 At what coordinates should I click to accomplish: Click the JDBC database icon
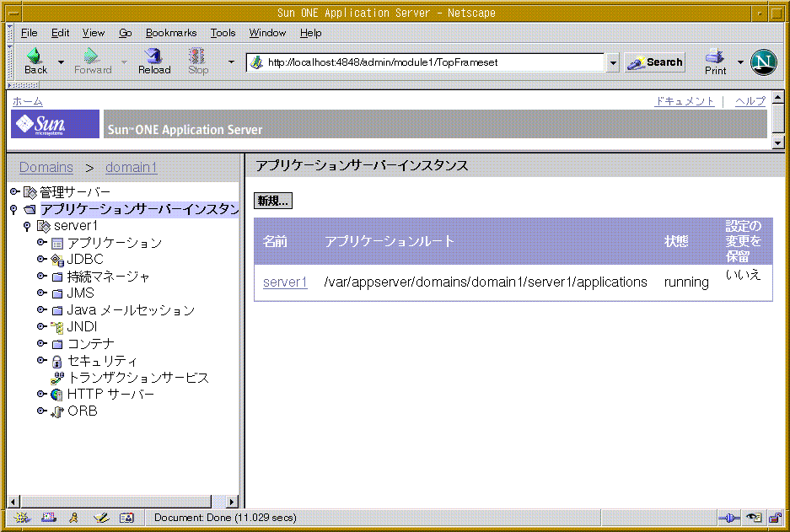[x=57, y=260]
